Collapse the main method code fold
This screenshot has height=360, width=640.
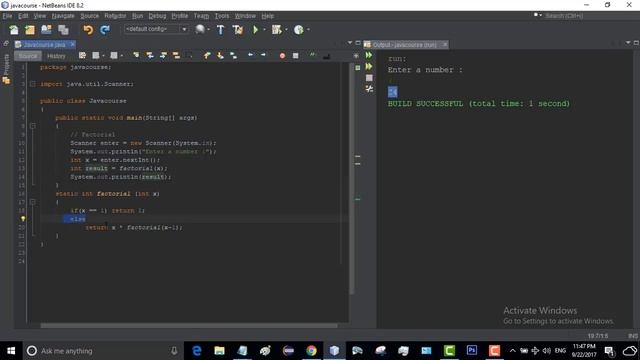coord(33,126)
